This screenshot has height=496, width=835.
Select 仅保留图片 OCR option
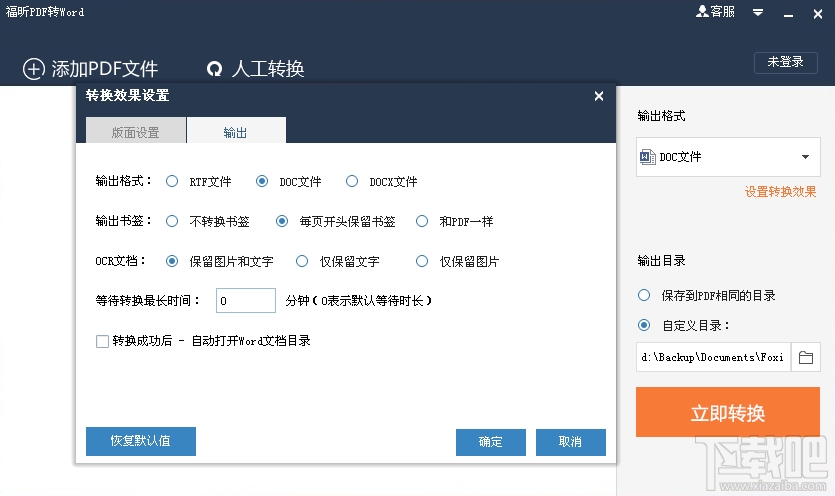tap(422, 261)
